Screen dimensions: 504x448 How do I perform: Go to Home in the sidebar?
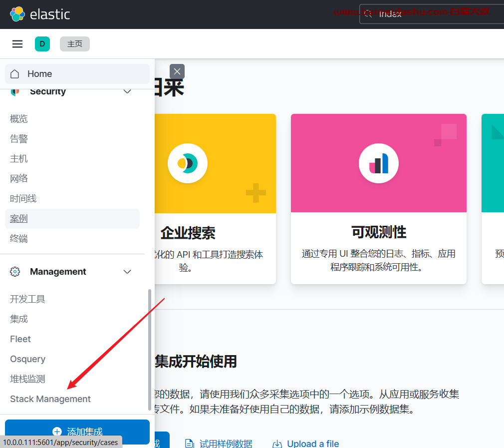coord(77,73)
